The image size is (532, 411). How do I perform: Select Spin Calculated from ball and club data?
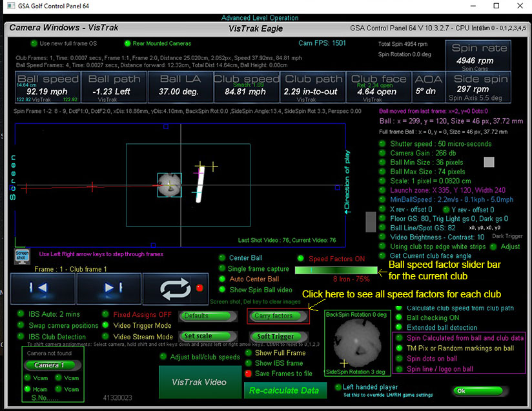coord(400,337)
